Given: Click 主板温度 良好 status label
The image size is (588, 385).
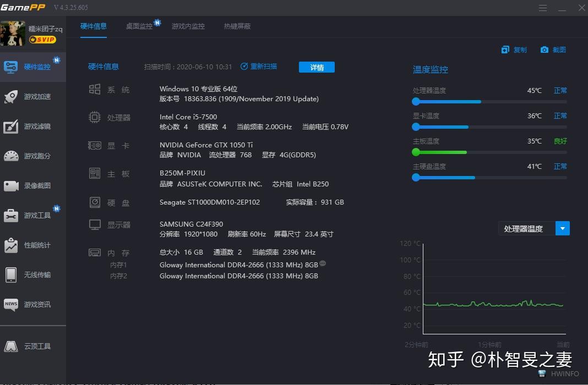Looking at the screenshot, I should tap(560, 141).
